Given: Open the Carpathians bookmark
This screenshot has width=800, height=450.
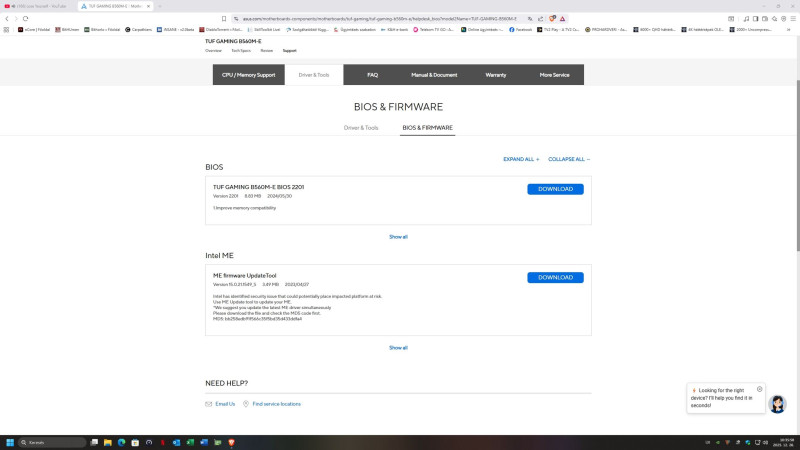Looking at the screenshot, I should pyautogui.click(x=138, y=30).
